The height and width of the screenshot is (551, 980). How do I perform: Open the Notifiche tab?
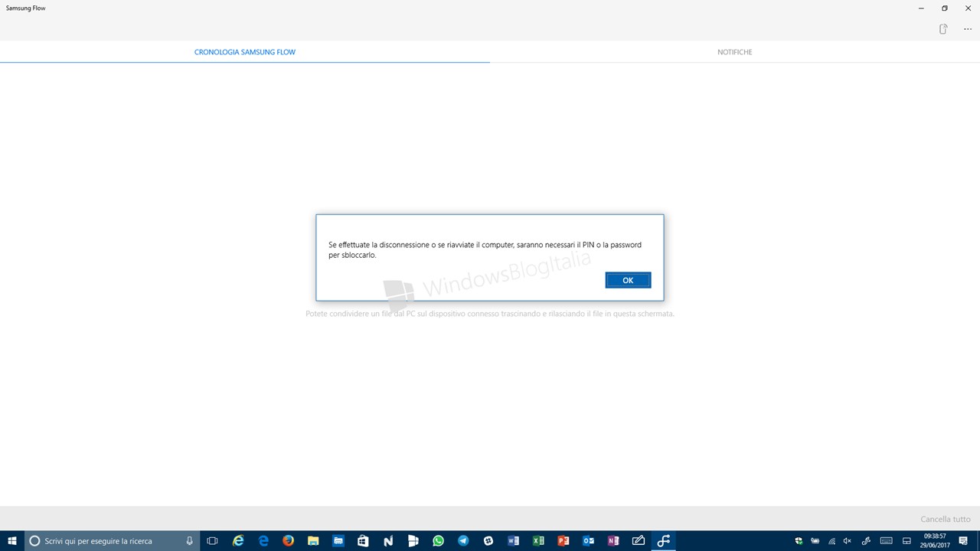point(735,52)
